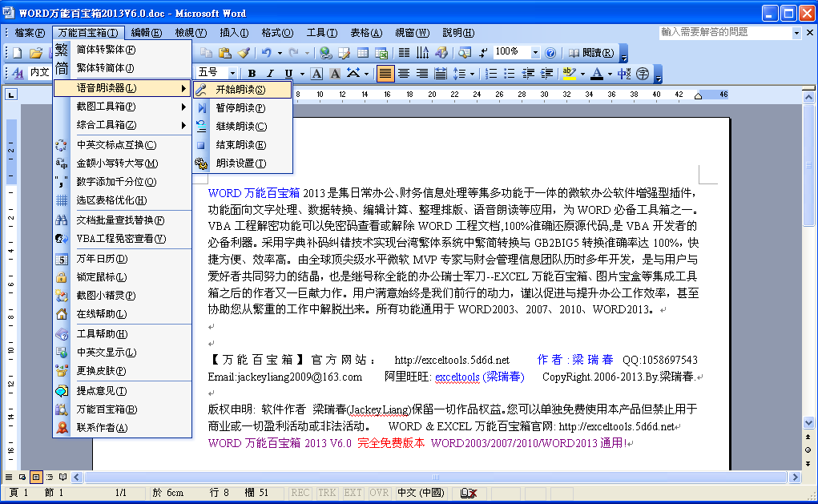Image resolution: width=818 pixels, height=504 pixels.
Task: Open the Drawing toolbar icon
Action: [441, 53]
